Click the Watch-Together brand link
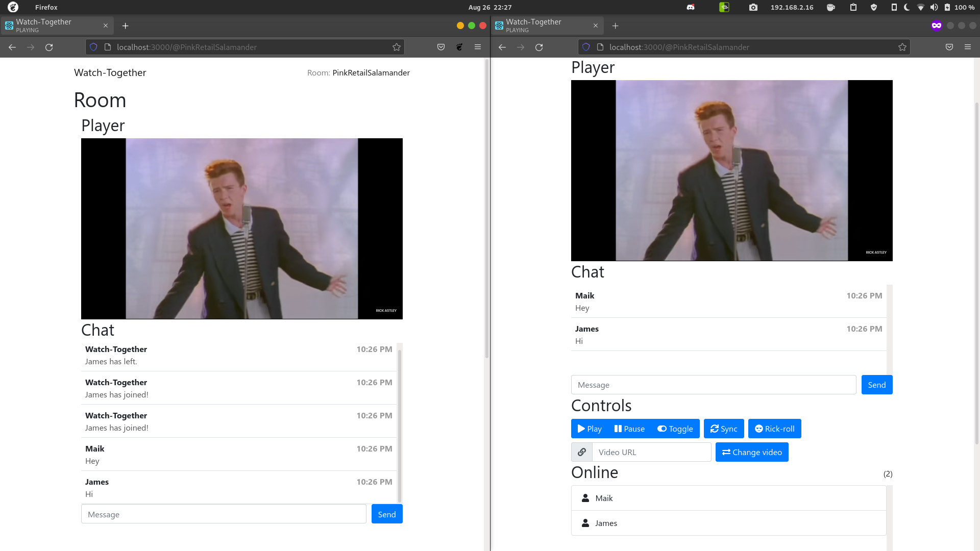This screenshot has width=980, height=551. pyautogui.click(x=110, y=72)
